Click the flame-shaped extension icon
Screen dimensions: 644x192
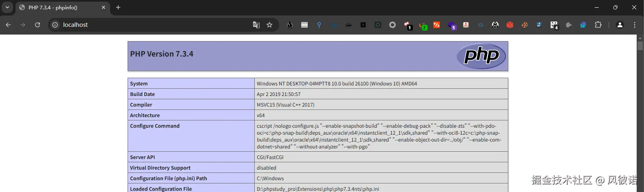[290, 25]
